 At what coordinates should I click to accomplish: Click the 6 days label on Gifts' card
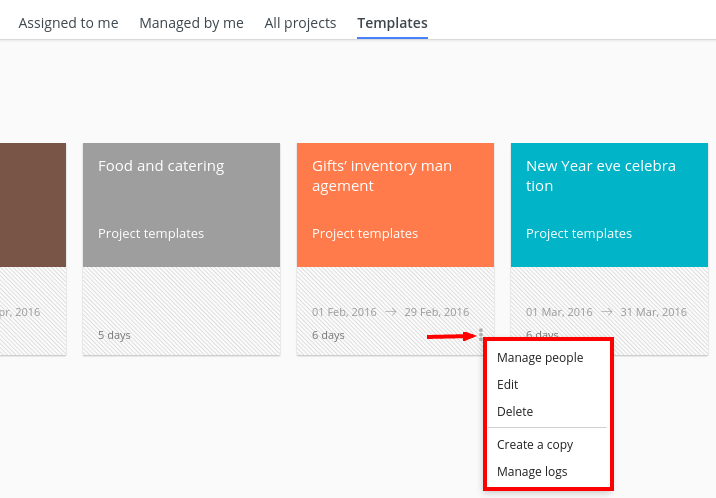[328, 335]
